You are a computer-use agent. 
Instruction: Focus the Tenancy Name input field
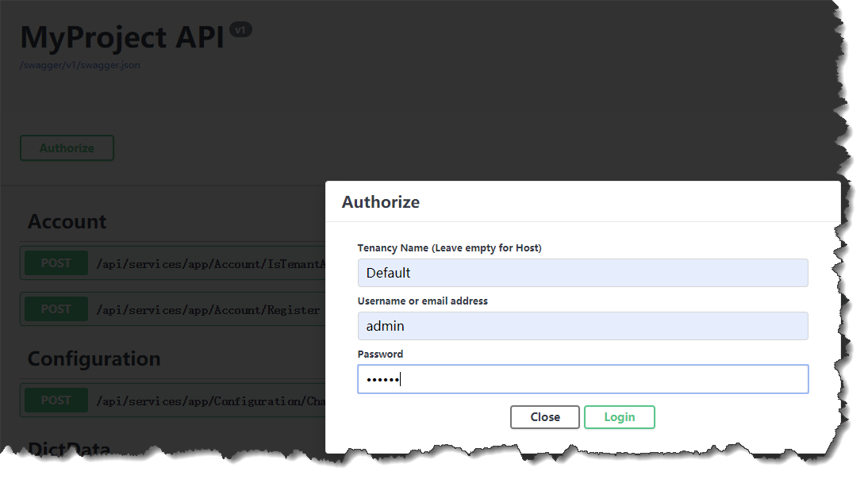pyautogui.click(x=583, y=273)
